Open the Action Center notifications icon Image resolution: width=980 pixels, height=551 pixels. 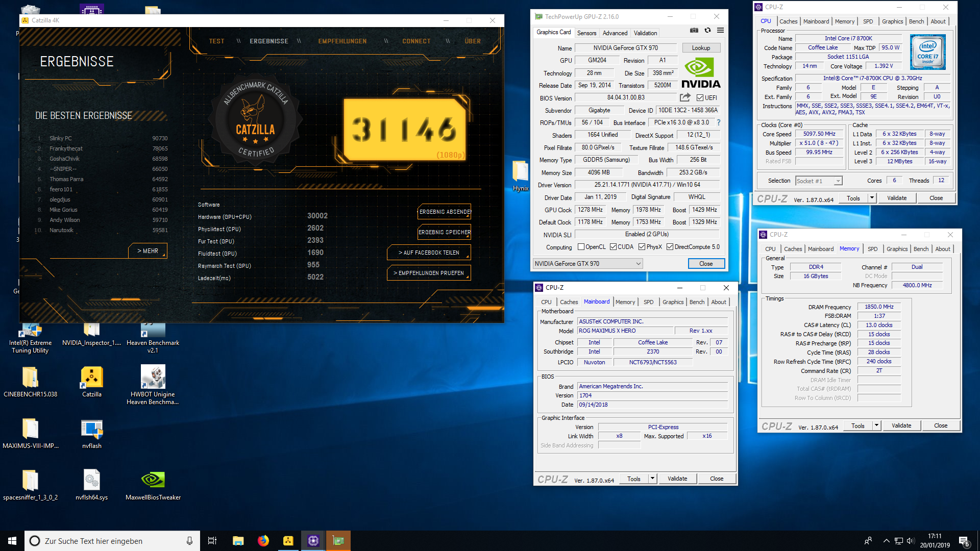coord(964,541)
